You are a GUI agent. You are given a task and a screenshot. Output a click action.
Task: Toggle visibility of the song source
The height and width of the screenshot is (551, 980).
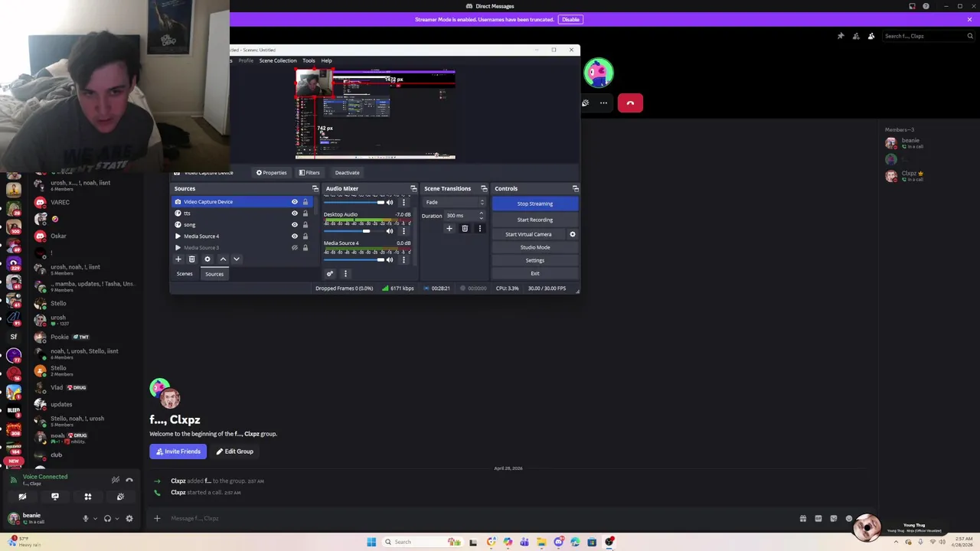tap(294, 225)
